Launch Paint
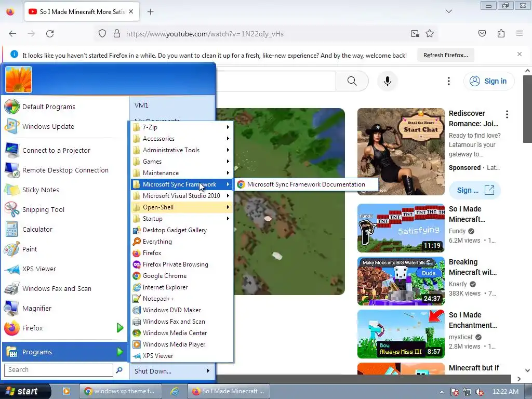The image size is (532, 399). coord(64,249)
